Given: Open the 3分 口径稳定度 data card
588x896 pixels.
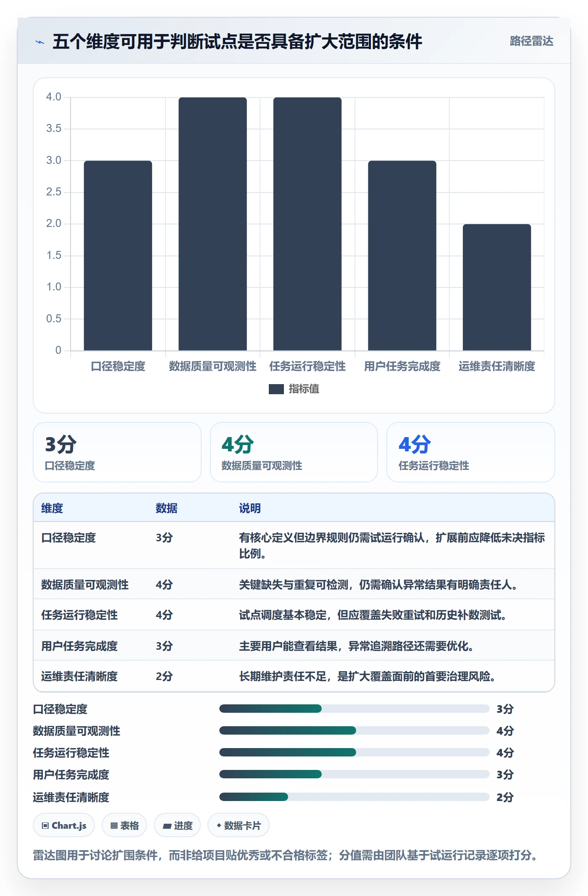Looking at the screenshot, I should click(x=117, y=452).
